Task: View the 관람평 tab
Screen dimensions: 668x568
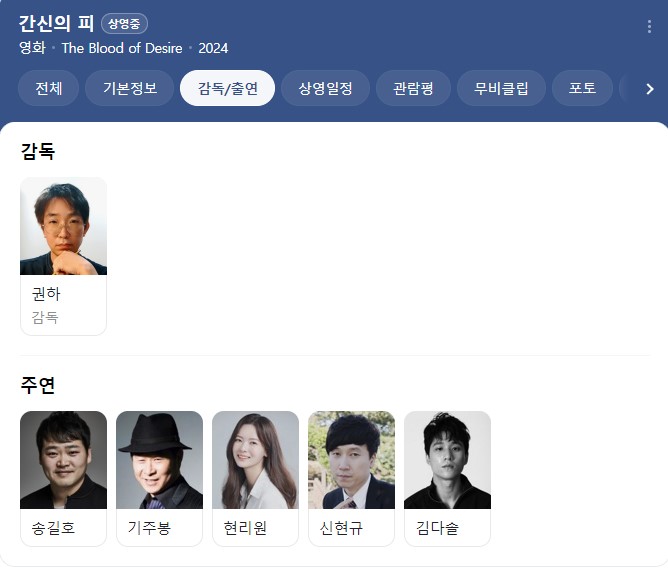Action: pyautogui.click(x=413, y=88)
